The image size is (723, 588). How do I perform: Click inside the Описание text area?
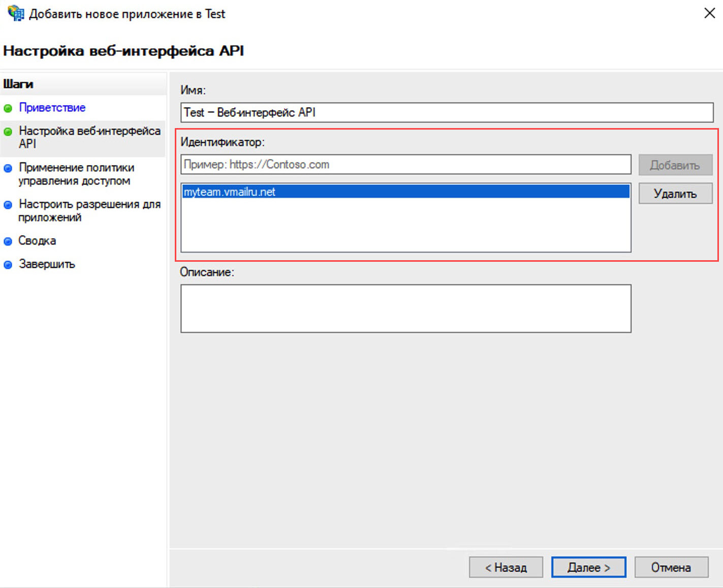(x=405, y=308)
